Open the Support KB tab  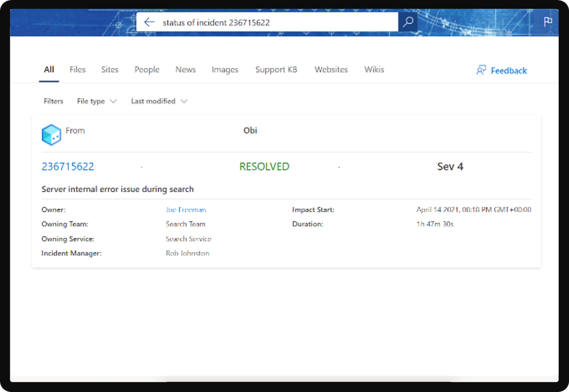point(276,70)
